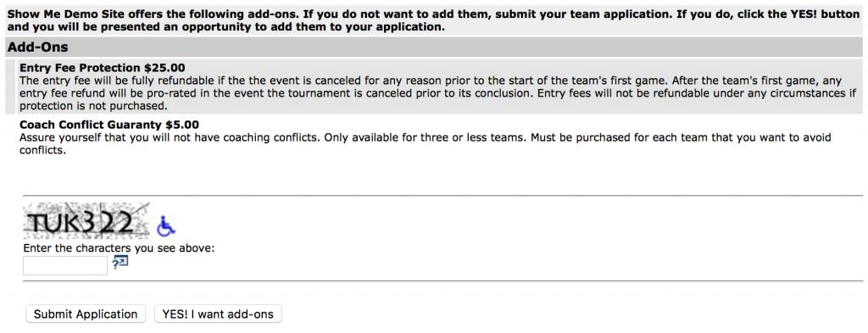This screenshot has height=333, width=868.
Task: Click the horizontal divider below the captcha field
Action: click(442, 281)
